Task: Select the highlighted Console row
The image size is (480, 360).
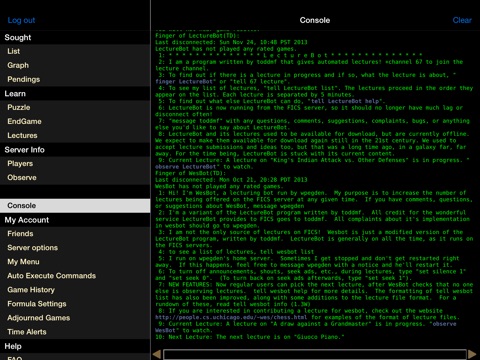Action: point(75,206)
